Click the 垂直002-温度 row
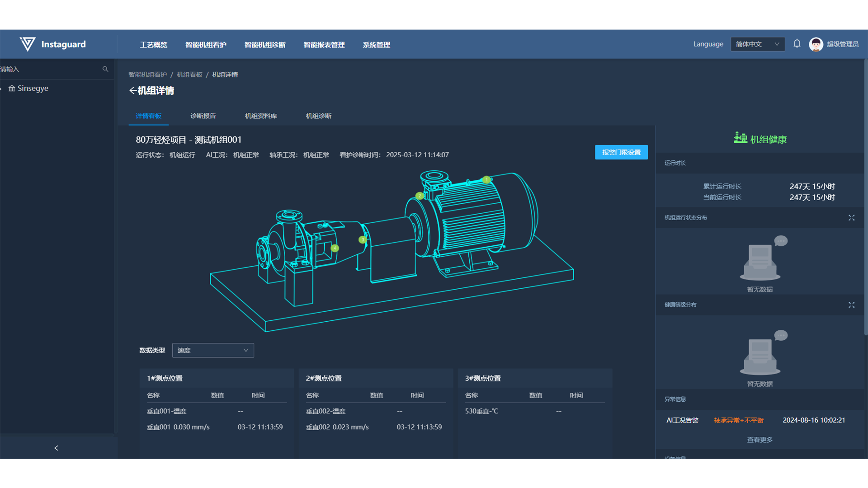 point(376,411)
